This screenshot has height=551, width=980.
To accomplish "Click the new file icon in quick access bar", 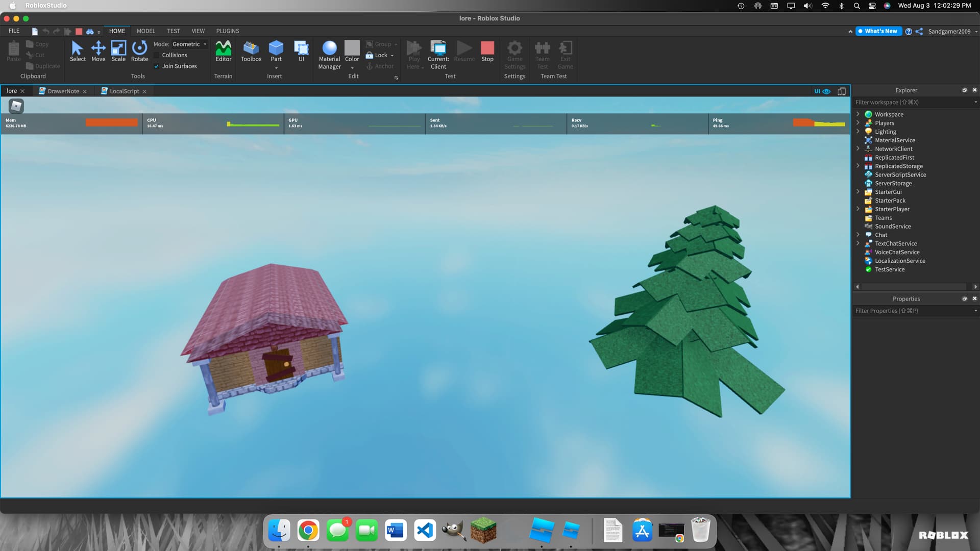I will [x=35, y=32].
